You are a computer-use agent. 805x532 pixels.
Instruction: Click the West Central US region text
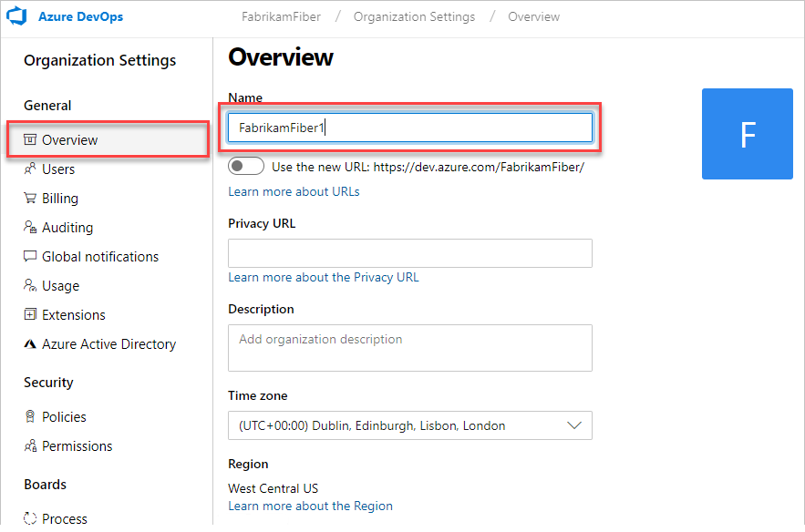tap(273, 488)
